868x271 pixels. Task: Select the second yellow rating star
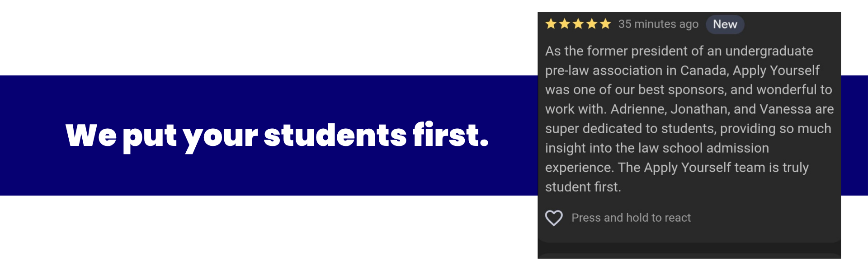click(565, 24)
